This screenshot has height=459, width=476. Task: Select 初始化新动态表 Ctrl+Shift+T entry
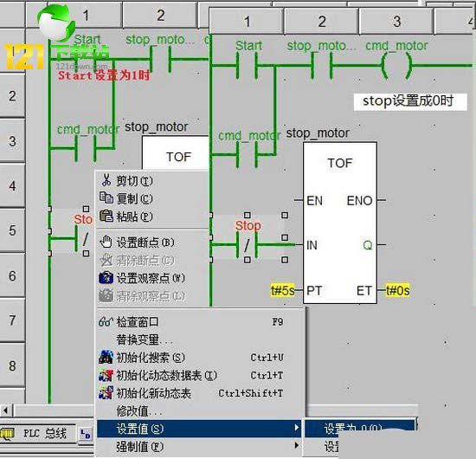tap(199, 393)
